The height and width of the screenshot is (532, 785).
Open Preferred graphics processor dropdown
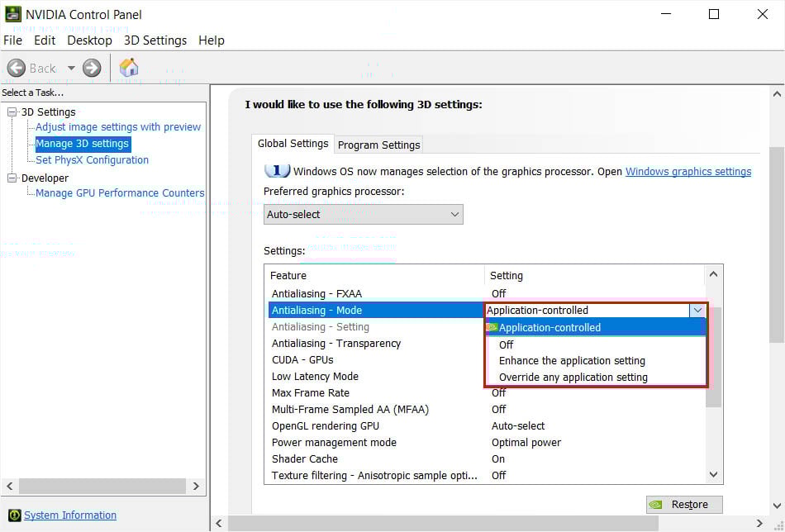pos(364,214)
